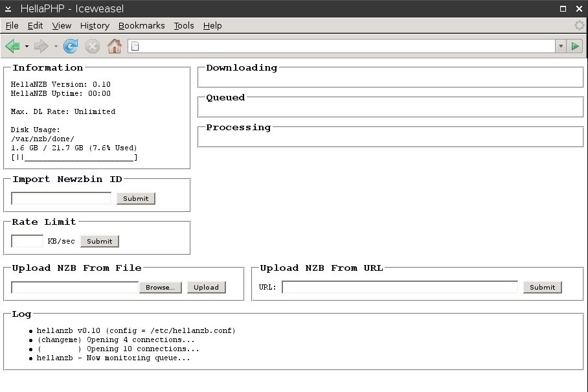Image resolution: width=588 pixels, height=392 pixels.
Task: Click the 'Downloading' section heading
Action: [x=242, y=68]
